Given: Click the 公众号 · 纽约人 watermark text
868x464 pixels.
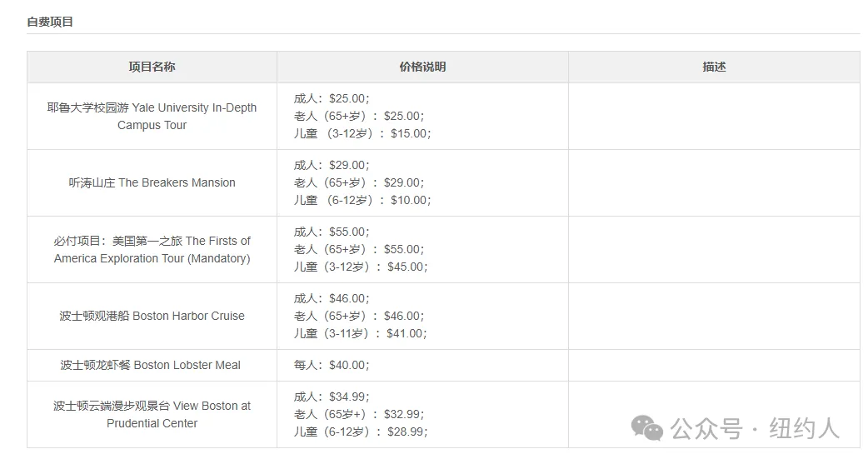Looking at the screenshot, I should coord(755,428).
